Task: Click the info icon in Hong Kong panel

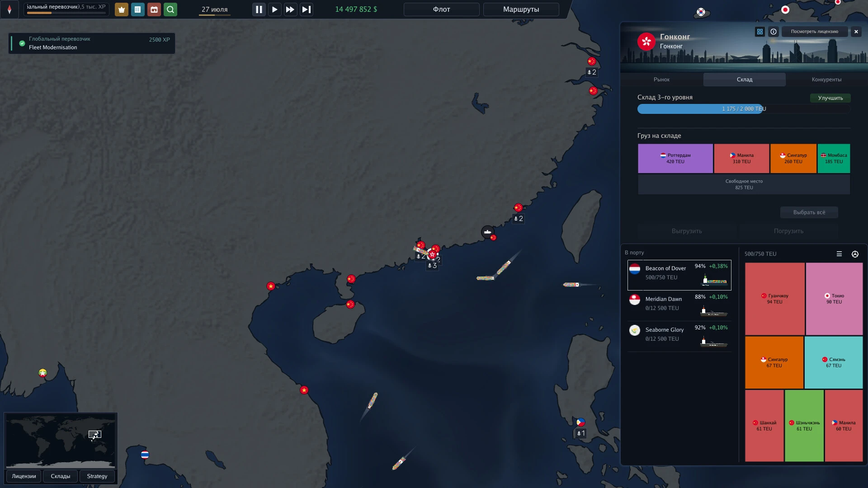Action: pos(774,32)
